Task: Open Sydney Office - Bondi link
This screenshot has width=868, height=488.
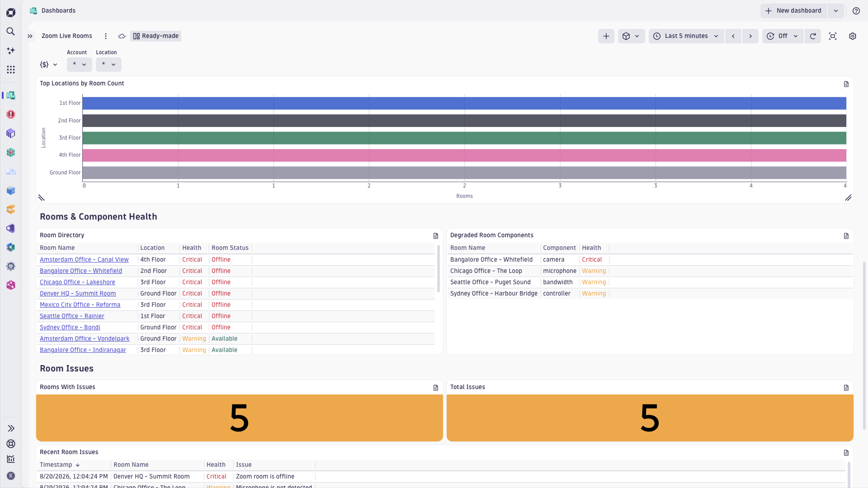Action: 70,328
